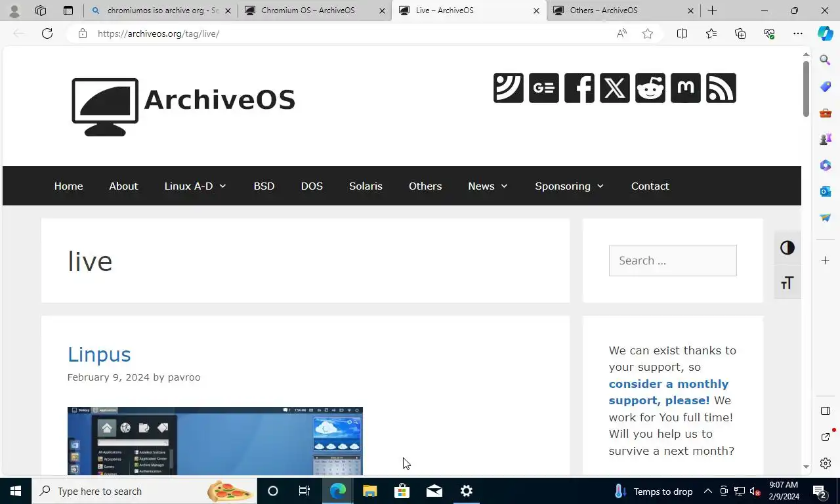The image size is (840, 504).
Task: Open File Explorer in taskbar
Action: 370,491
